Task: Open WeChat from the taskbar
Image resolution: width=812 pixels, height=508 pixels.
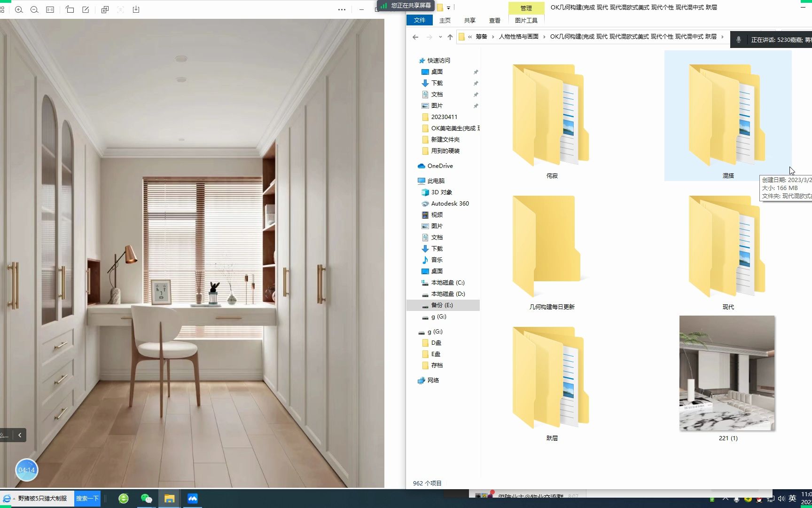Action: [x=147, y=499]
